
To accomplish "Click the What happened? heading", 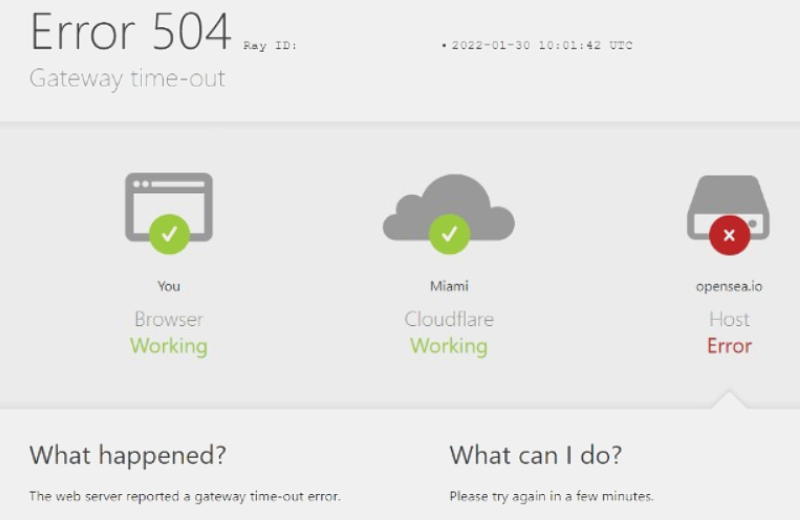I will 128,455.
